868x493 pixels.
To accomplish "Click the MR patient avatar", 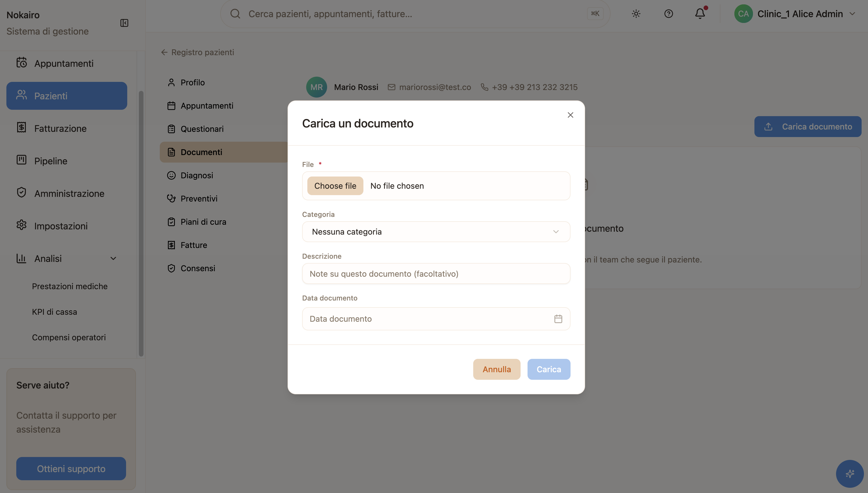I will pyautogui.click(x=317, y=87).
